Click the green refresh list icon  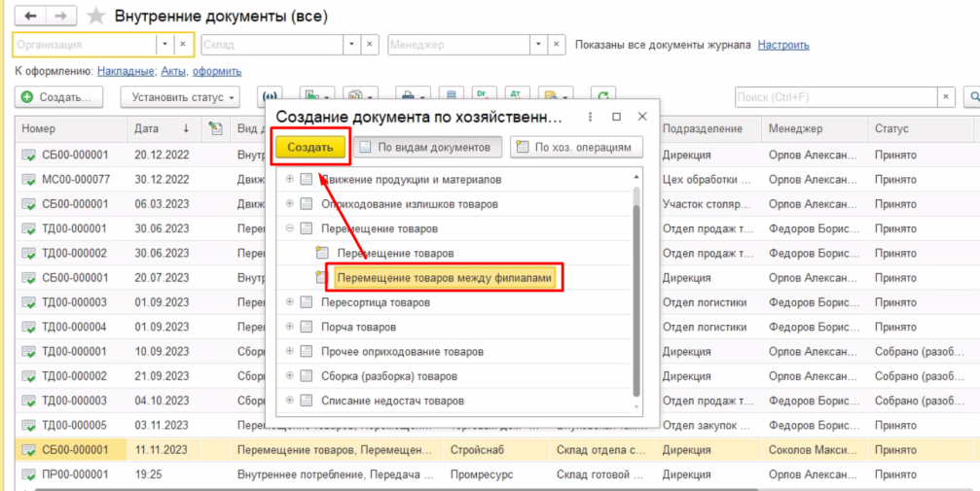(603, 97)
